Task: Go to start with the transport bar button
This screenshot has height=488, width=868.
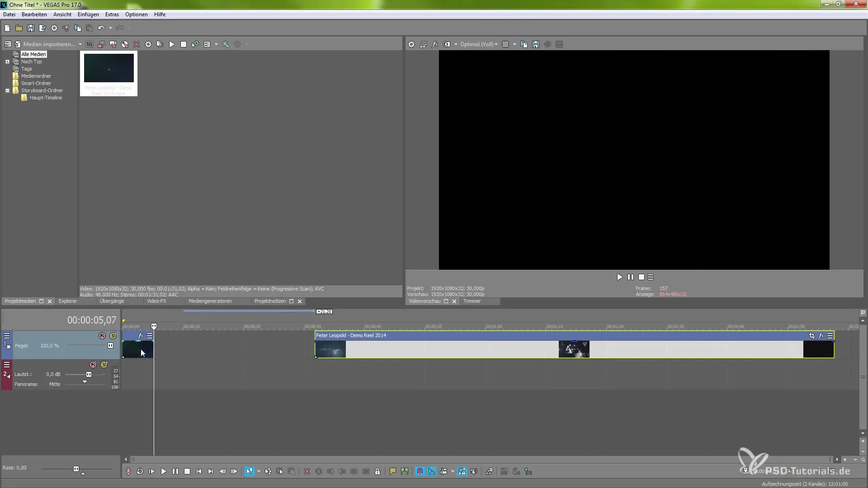Action: click(x=199, y=471)
